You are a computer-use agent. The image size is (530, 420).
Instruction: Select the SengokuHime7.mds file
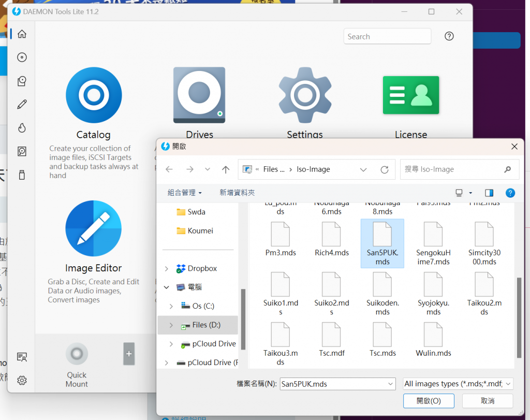[433, 243]
